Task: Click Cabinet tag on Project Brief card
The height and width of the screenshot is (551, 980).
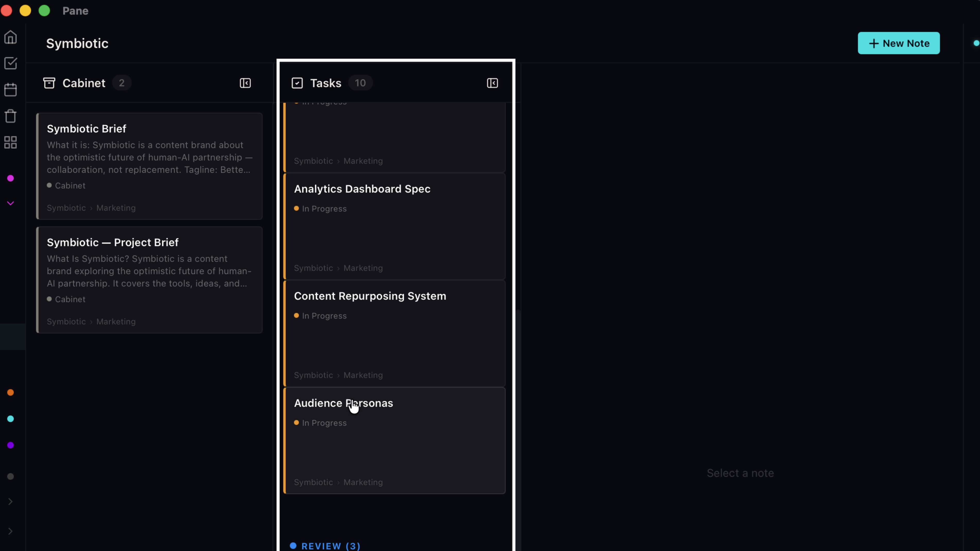Action: click(x=66, y=299)
